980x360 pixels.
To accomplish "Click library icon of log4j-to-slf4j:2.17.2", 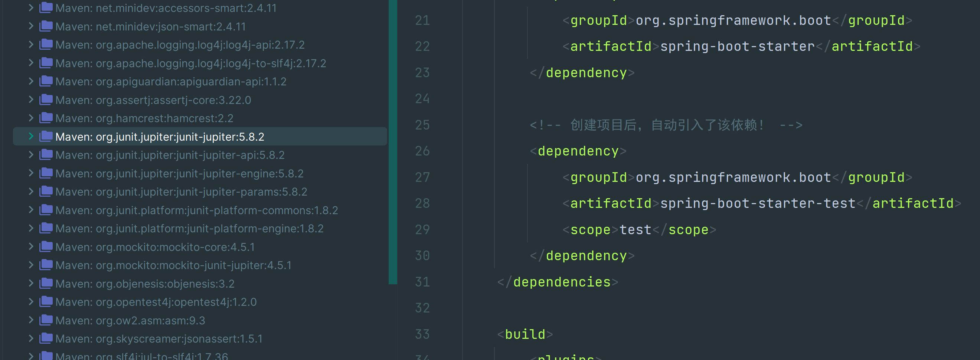I will coord(46,62).
